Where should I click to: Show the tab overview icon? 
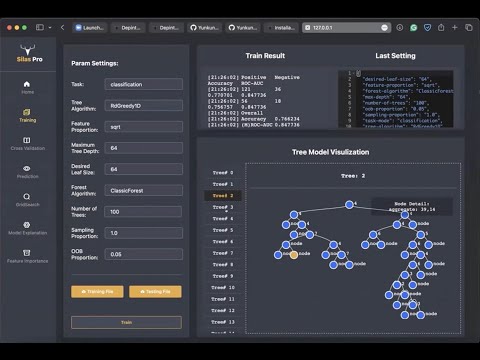point(469,28)
